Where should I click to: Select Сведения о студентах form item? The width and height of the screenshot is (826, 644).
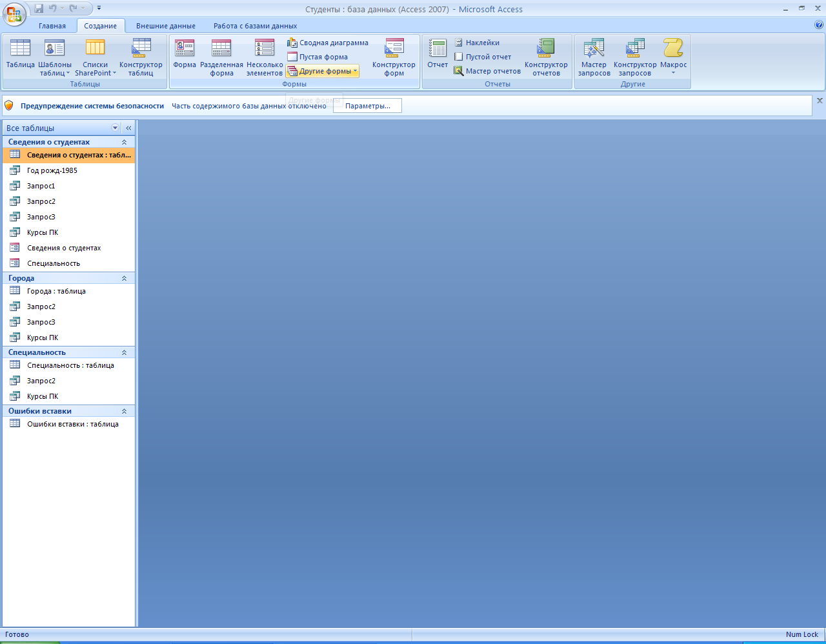69,248
